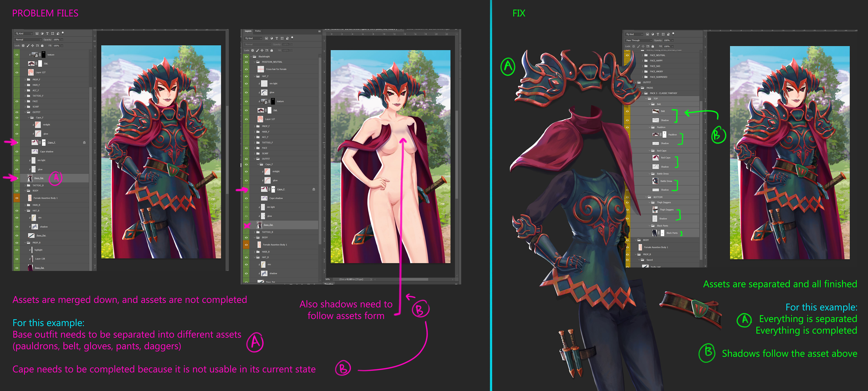Click smart object filter icon in Pass Through panel
Image resolution: width=868 pixels, height=391 pixels.
click(x=668, y=34)
